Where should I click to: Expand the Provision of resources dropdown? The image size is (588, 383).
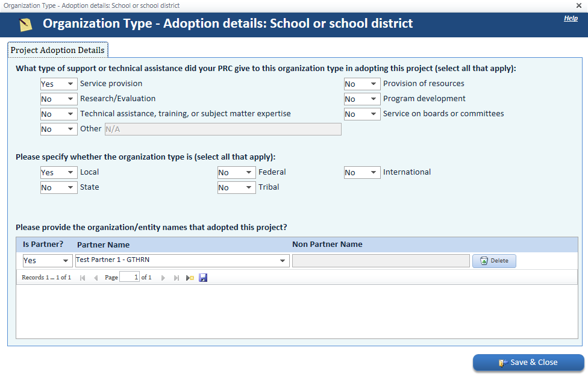tap(362, 84)
